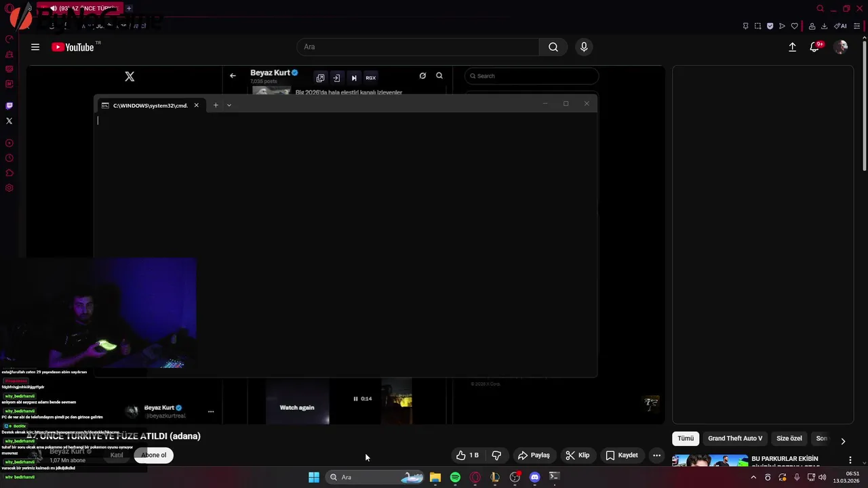Open the history clock in Opera sidebar
The image size is (868, 488).
coord(9,158)
